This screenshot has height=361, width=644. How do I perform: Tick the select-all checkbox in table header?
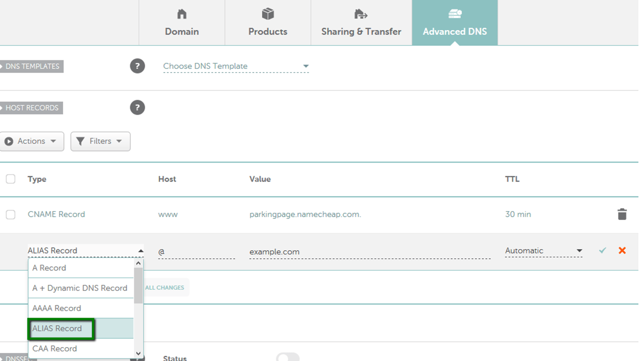[10, 179]
